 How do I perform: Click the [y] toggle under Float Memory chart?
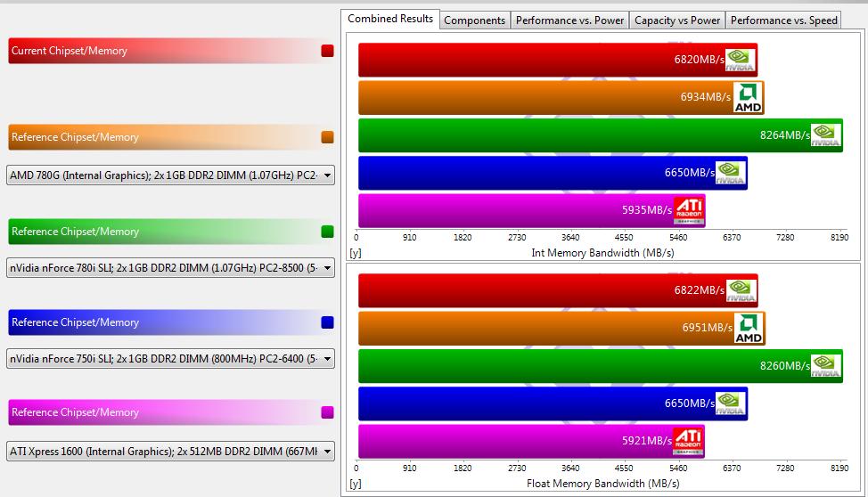click(356, 484)
